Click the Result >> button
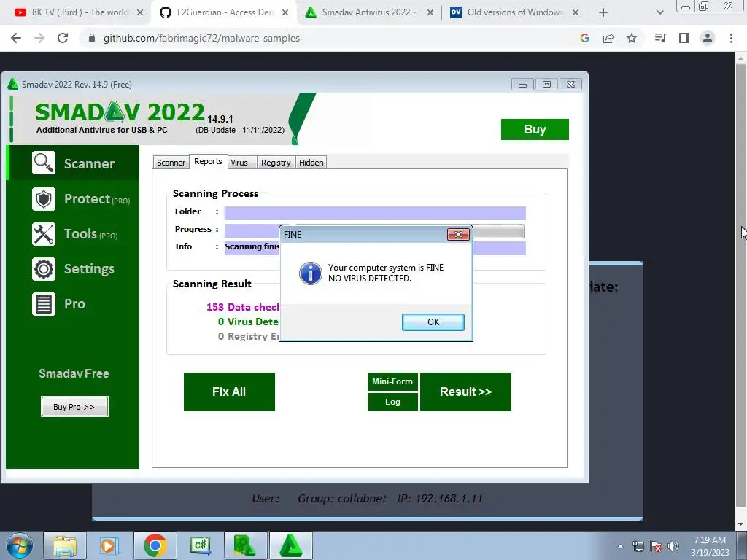This screenshot has width=747, height=560. [465, 392]
